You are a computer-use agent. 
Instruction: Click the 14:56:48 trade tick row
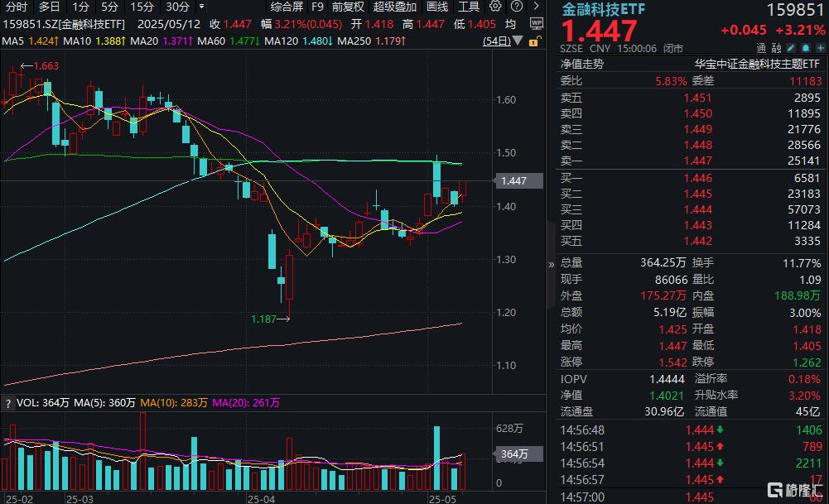click(x=691, y=430)
